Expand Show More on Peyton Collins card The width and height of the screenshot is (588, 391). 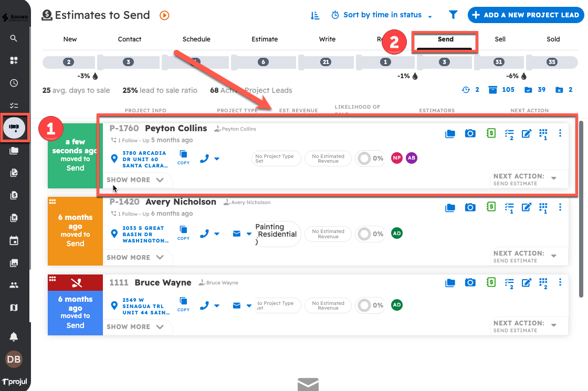[x=135, y=179]
